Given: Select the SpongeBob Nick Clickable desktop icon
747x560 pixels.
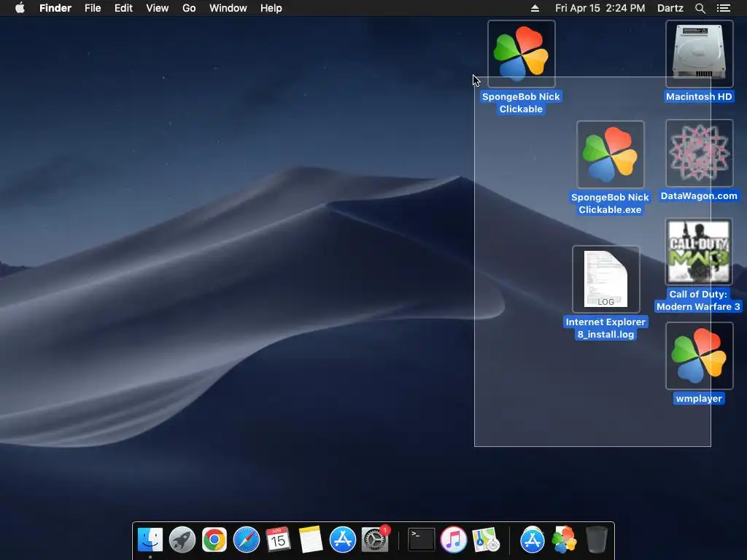Looking at the screenshot, I should (521, 54).
